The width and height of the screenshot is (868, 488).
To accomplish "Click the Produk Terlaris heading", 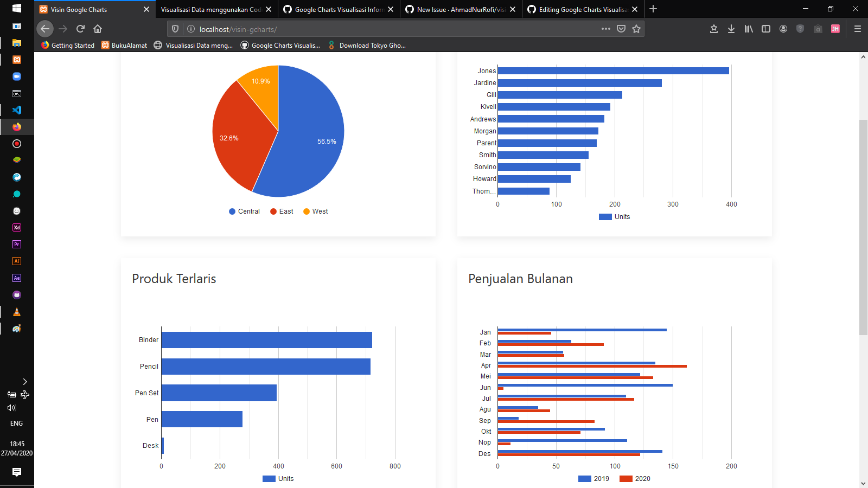I will point(174,279).
